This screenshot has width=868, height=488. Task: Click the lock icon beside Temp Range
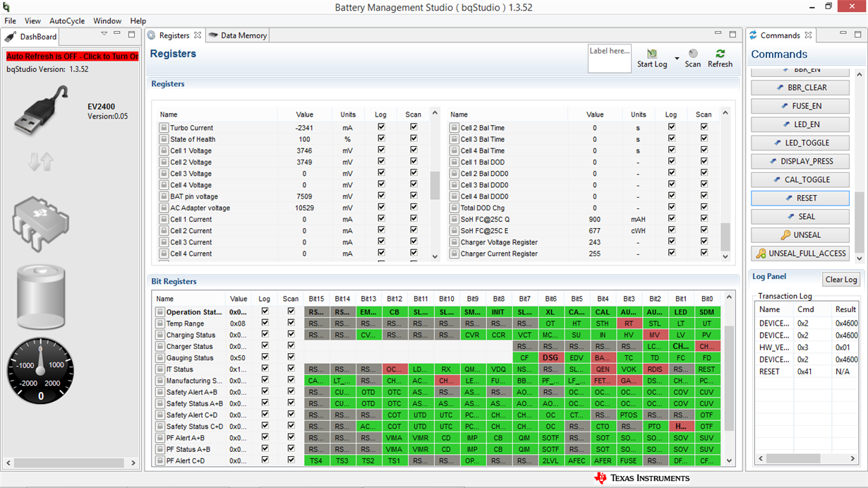pyautogui.click(x=160, y=323)
